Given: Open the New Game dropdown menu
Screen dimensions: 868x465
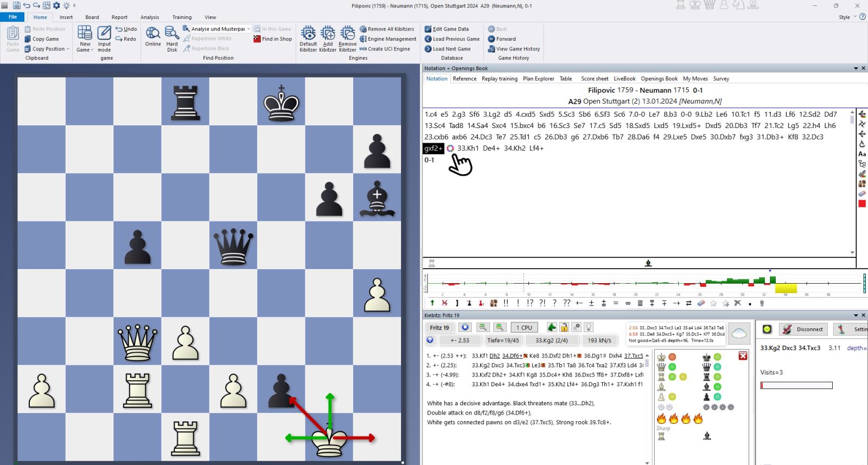Looking at the screenshot, I should pyautogui.click(x=85, y=49).
